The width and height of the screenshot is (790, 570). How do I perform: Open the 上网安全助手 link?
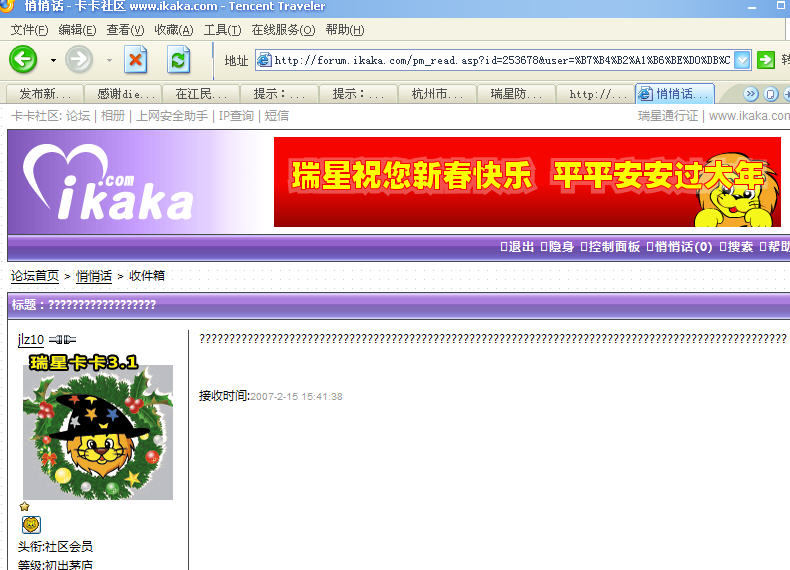[x=172, y=116]
